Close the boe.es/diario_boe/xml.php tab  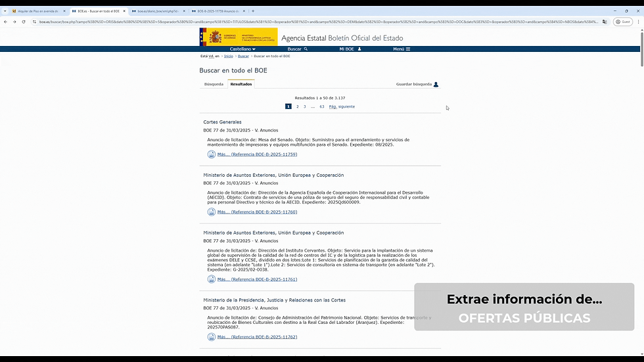click(184, 11)
